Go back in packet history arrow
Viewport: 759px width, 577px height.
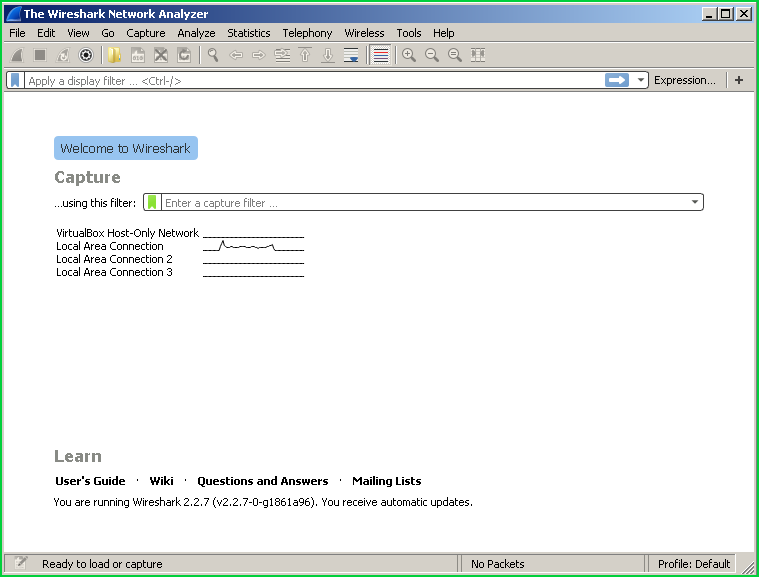click(x=236, y=55)
